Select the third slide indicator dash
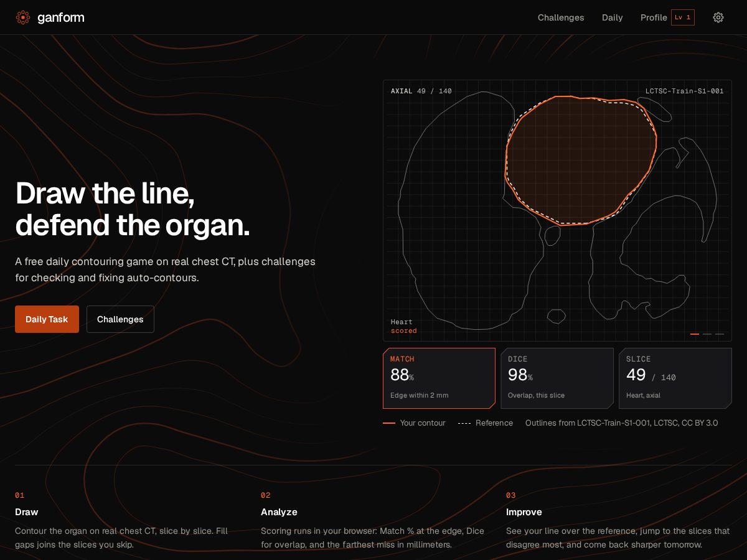Image resolution: width=747 pixels, height=560 pixels. [x=720, y=334]
